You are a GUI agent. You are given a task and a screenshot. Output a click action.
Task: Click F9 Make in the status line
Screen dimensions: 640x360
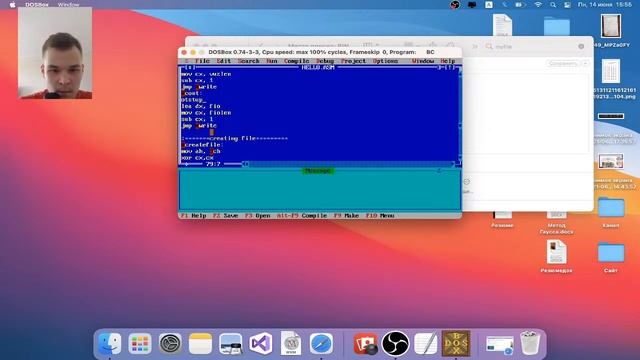347,216
